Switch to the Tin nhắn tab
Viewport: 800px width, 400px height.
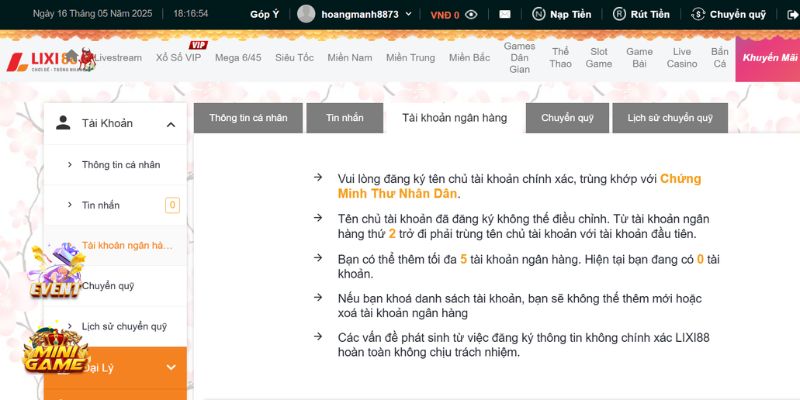[x=345, y=118]
